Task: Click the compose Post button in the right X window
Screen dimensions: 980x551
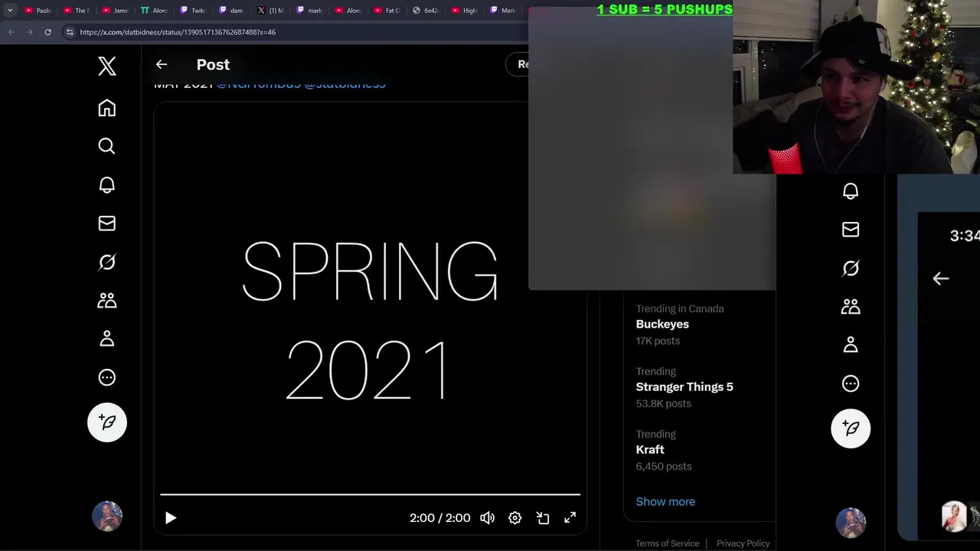Action: [851, 429]
